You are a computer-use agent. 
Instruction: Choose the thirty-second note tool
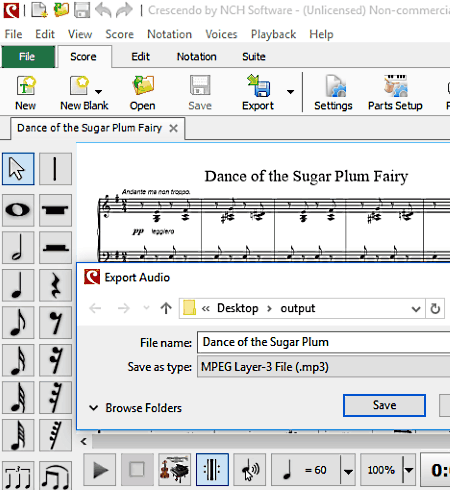point(18,398)
